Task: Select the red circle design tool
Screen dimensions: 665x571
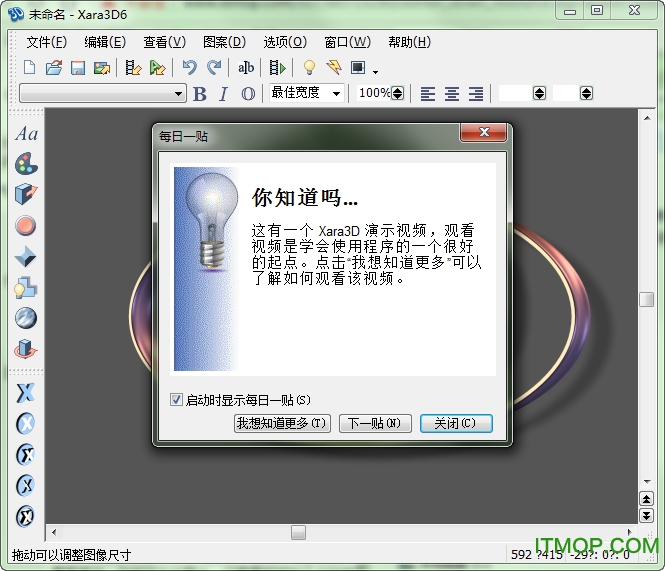Action: point(25,225)
